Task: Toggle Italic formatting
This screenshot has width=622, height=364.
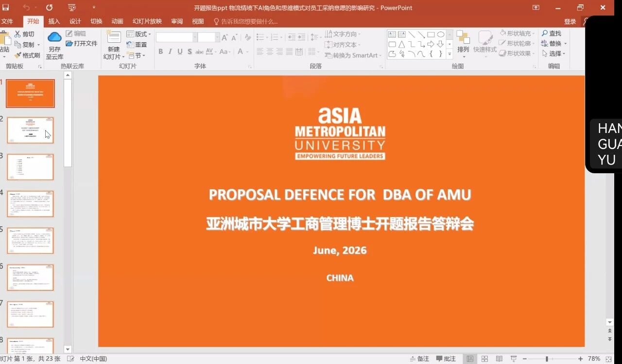Action: point(171,52)
